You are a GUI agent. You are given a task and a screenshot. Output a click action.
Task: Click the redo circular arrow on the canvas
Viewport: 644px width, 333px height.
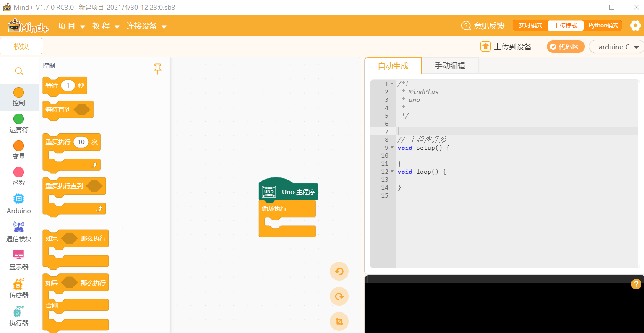coord(339,297)
